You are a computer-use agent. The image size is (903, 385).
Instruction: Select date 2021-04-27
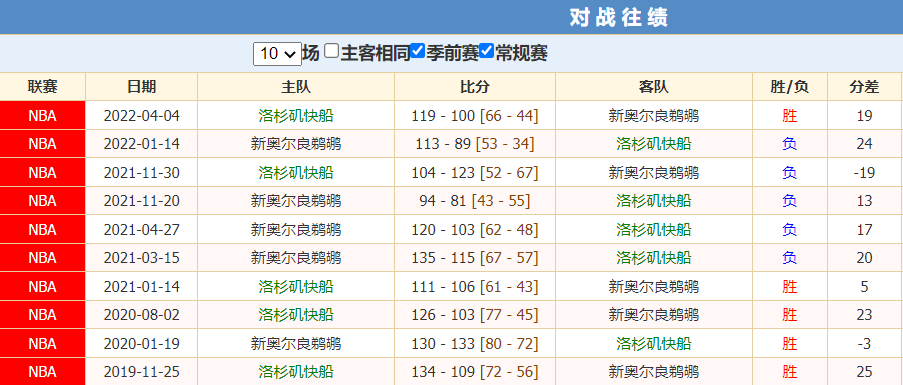coord(142,230)
